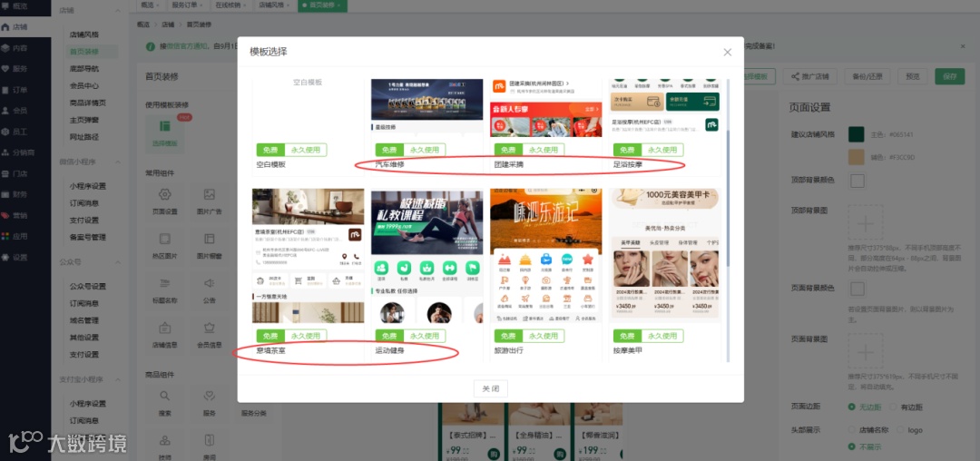Collapse the 店铺 section in the submenu
The height and width of the screenshot is (461, 980).
pos(119,11)
